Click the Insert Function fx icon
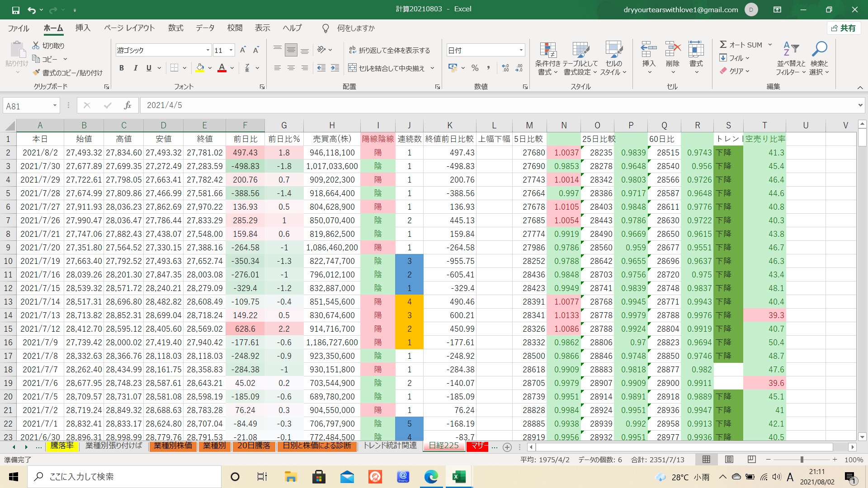 point(127,105)
